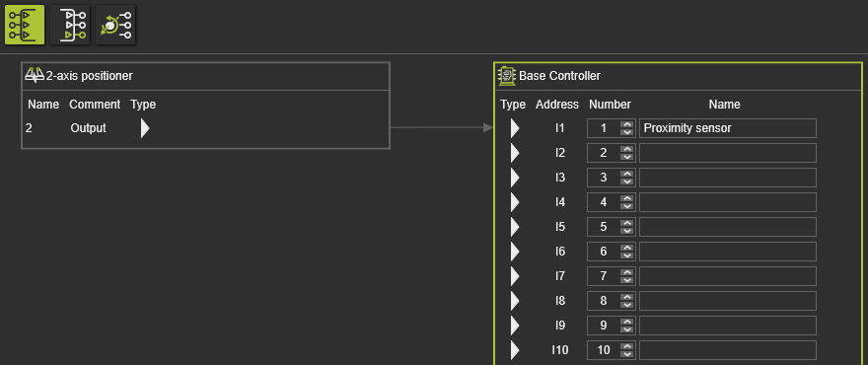Click the 2-axis positioner panel title
Image resolution: width=868 pixels, height=365 pixels.
point(89,76)
